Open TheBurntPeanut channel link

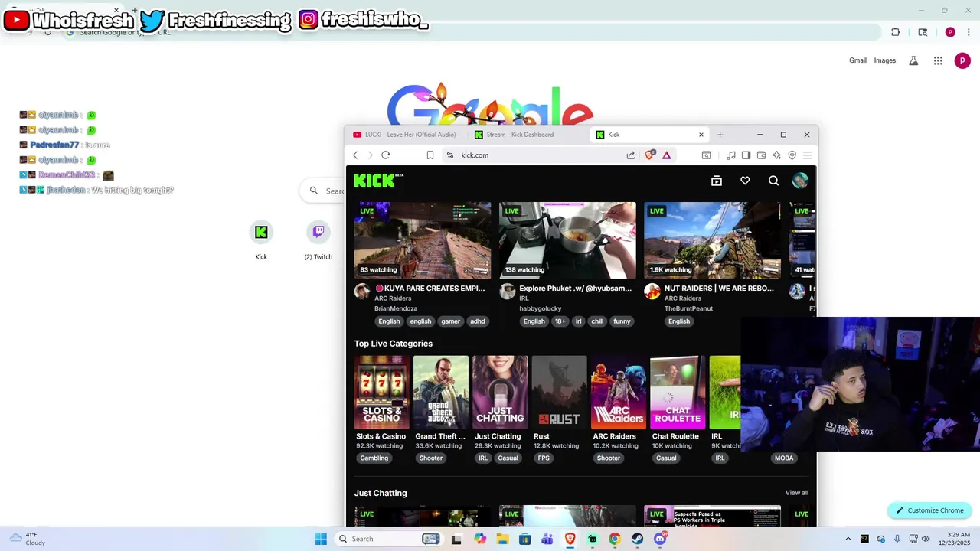click(688, 308)
